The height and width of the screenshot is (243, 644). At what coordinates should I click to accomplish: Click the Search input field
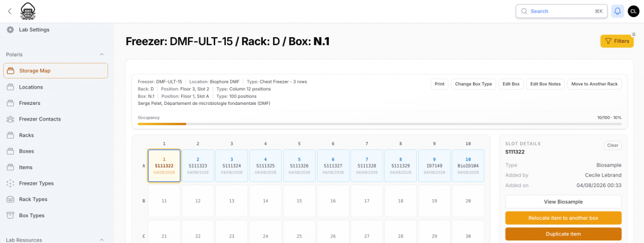pyautogui.click(x=562, y=11)
